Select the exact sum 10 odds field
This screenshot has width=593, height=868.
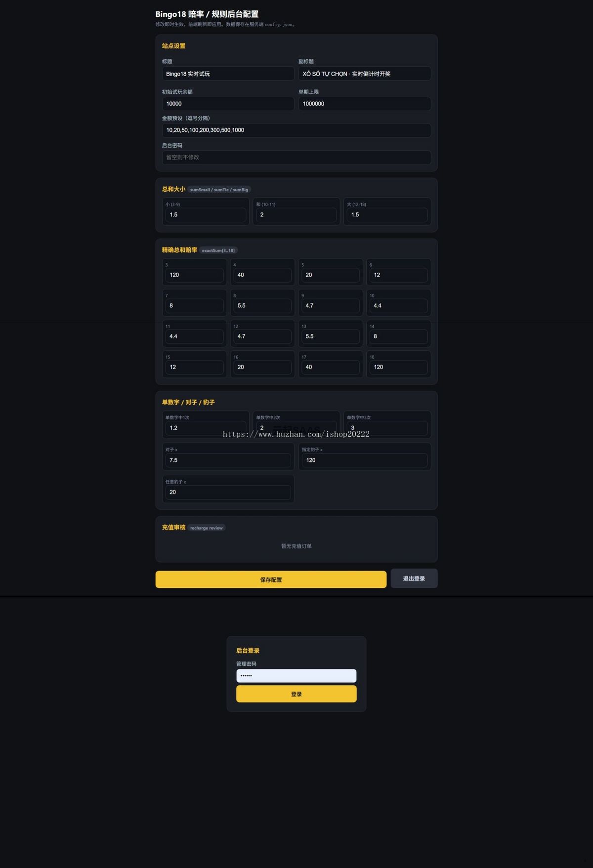(398, 306)
